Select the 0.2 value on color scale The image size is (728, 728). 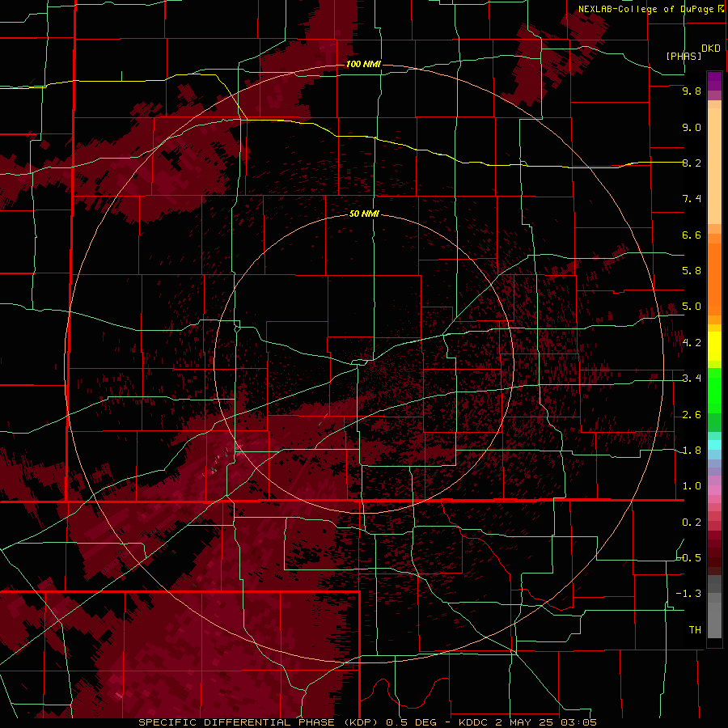point(692,523)
